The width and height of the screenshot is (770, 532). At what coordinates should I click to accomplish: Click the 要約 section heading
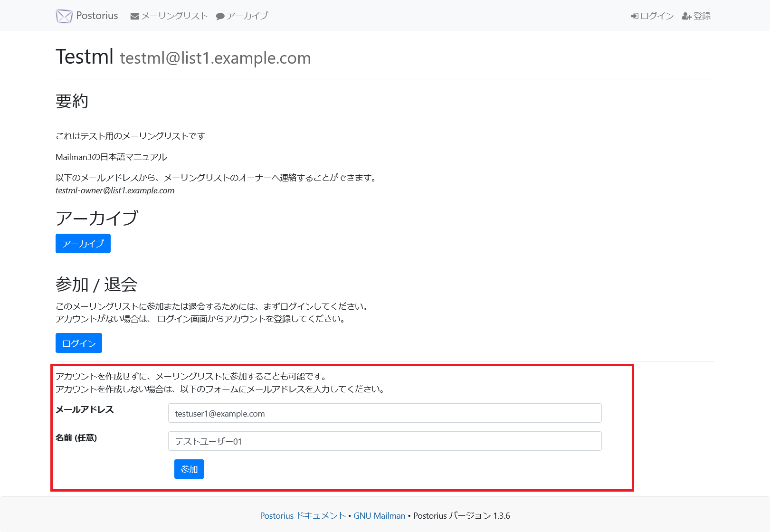click(x=72, y=101)
